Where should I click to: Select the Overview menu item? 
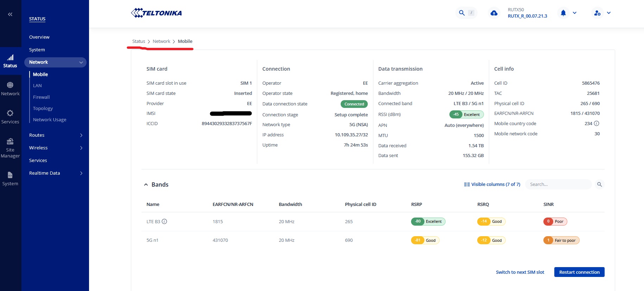pos(39,37)
